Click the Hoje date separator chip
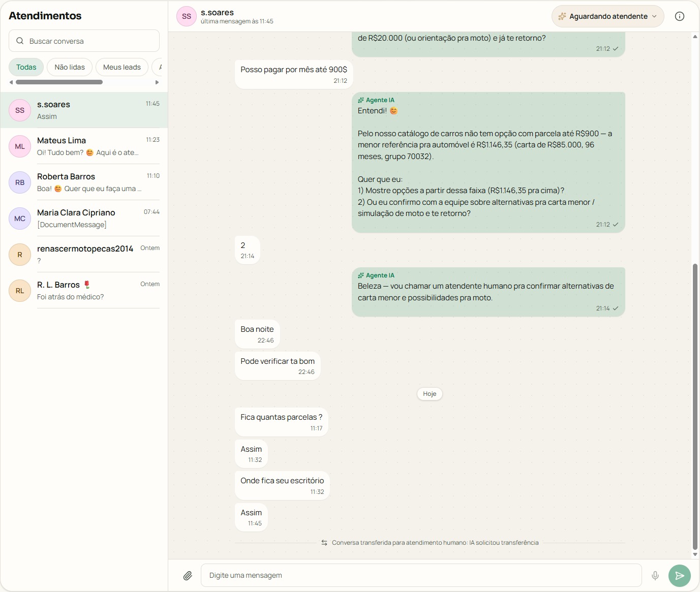 pos(430,394)
